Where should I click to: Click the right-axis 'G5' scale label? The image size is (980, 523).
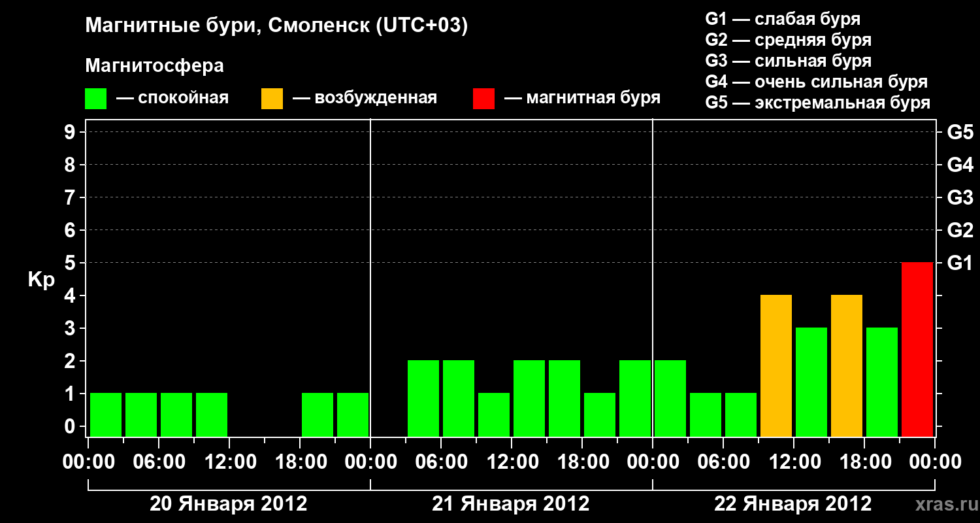click(960, 132)
